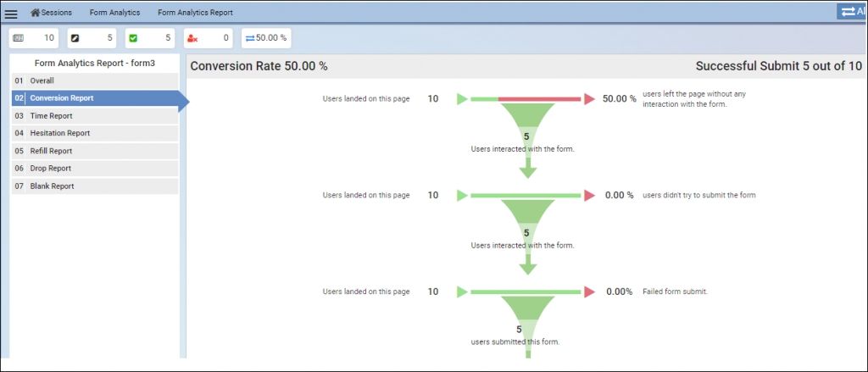Click the green checkmark submit count icon
Image resolution: width=868 pixels, height=372 pixels.
tap(133, 38)
